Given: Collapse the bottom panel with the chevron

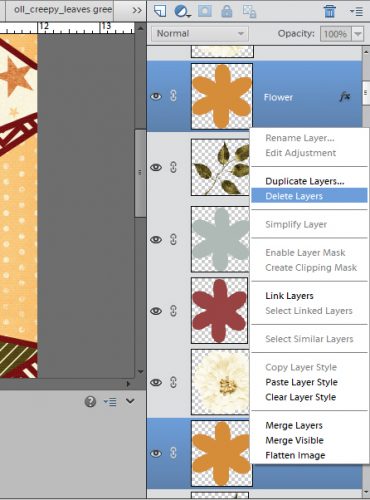Looking at the screenshot, I should tap(130, 401).
